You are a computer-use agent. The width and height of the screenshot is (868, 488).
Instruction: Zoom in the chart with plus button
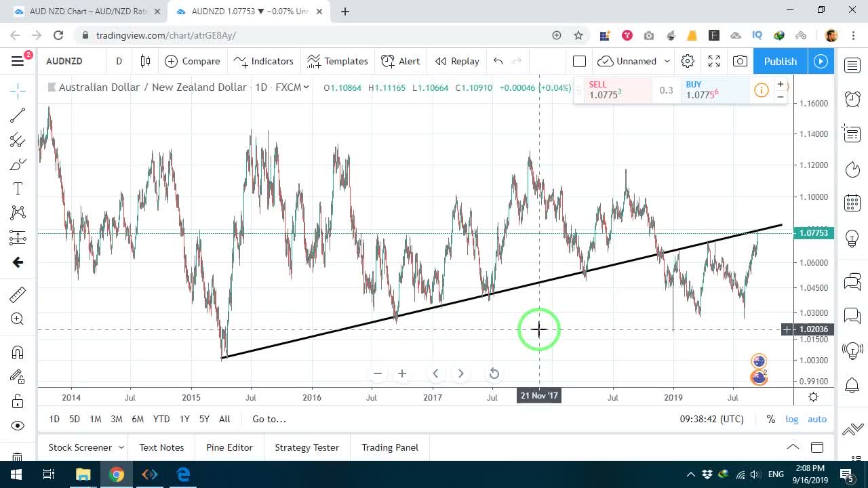click(402, 373)
